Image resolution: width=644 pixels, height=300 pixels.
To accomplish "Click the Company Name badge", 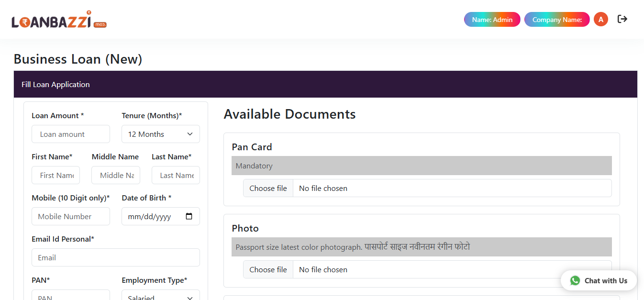I will [556, 20].
